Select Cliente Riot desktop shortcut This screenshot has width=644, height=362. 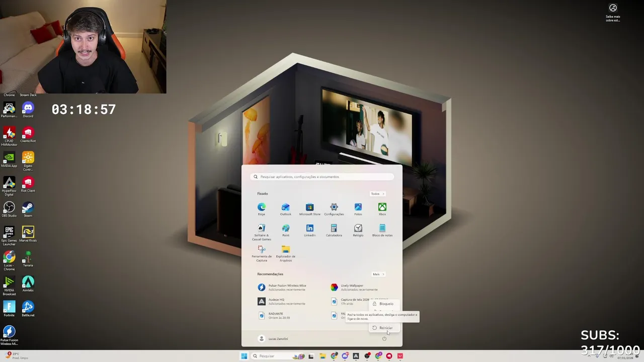pos(28,135)
